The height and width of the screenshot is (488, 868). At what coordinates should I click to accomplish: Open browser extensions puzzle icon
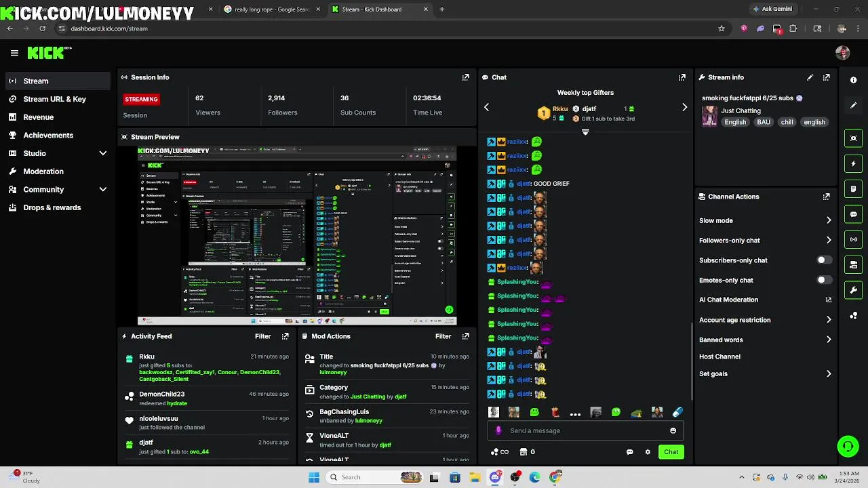point(793,28)
